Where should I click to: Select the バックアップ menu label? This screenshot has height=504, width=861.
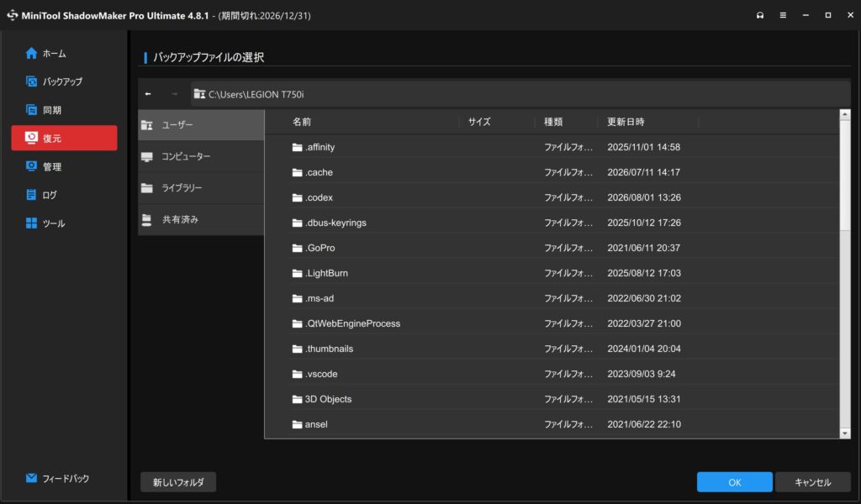pyautogui.click(x=62, y=81)
